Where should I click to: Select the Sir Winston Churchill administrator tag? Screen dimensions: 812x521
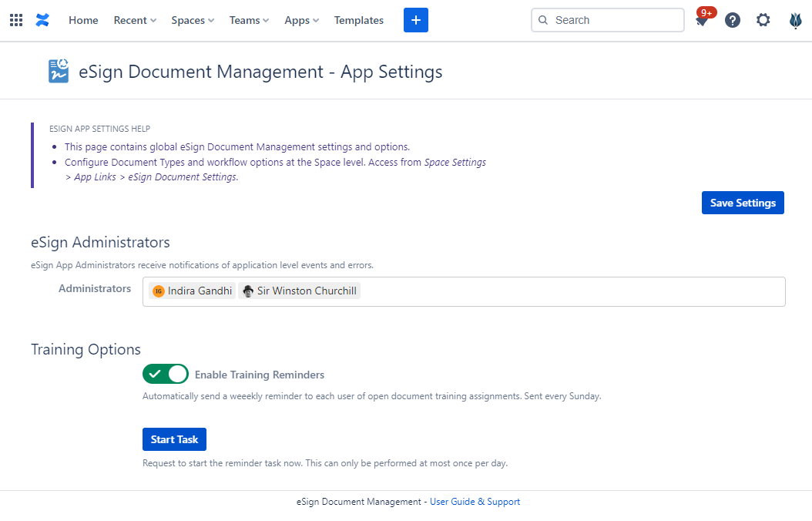[x=300, y=291]
